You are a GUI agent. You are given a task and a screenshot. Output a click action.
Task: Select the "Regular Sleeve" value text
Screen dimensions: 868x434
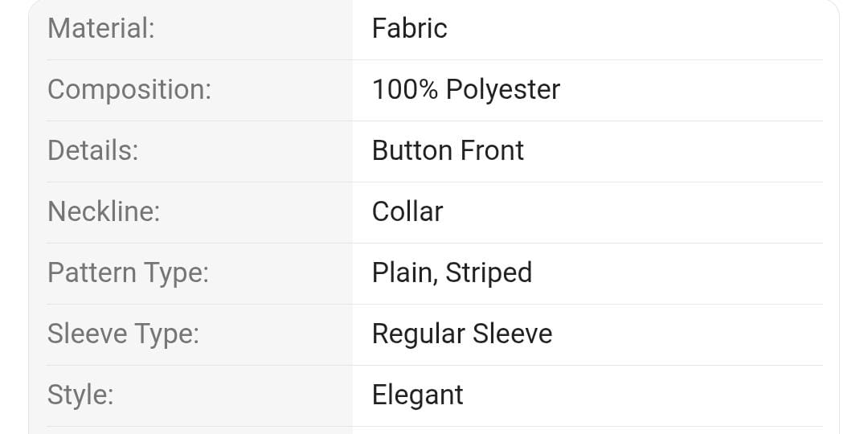coord(462,334)
